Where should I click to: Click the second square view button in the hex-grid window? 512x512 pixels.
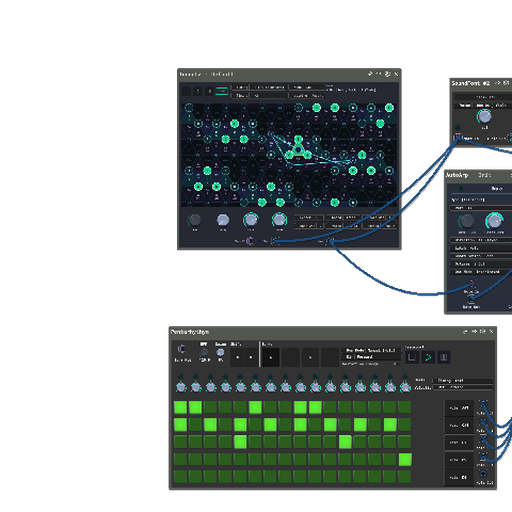click(198, 91)
